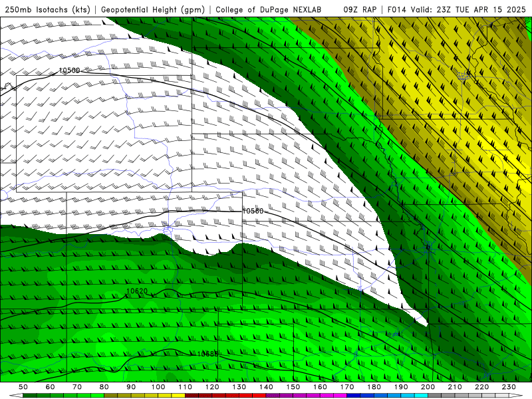
Task: Click the 220 value on the color scale
Action: (482, 387)
